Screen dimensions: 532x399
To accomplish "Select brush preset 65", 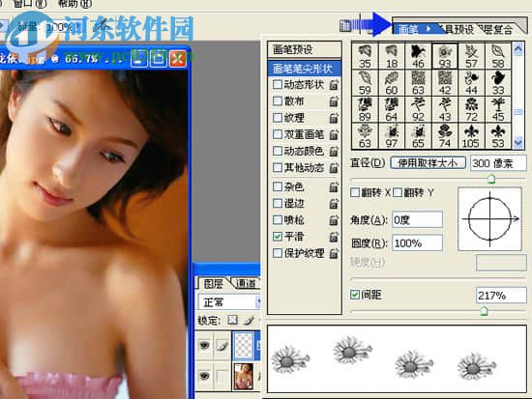I will (418, 135).
